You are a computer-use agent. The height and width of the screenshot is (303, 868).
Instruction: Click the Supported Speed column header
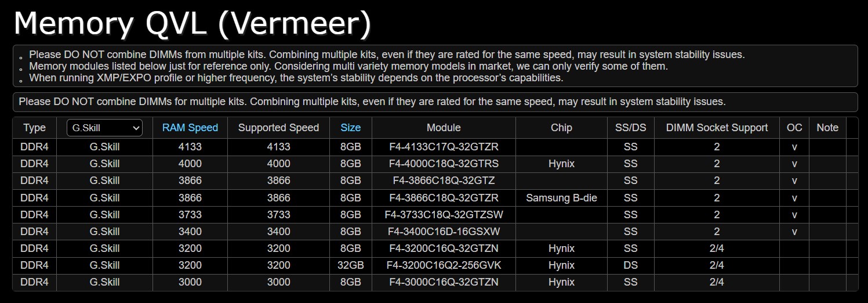pyautogui.click(x=278, y=128)
